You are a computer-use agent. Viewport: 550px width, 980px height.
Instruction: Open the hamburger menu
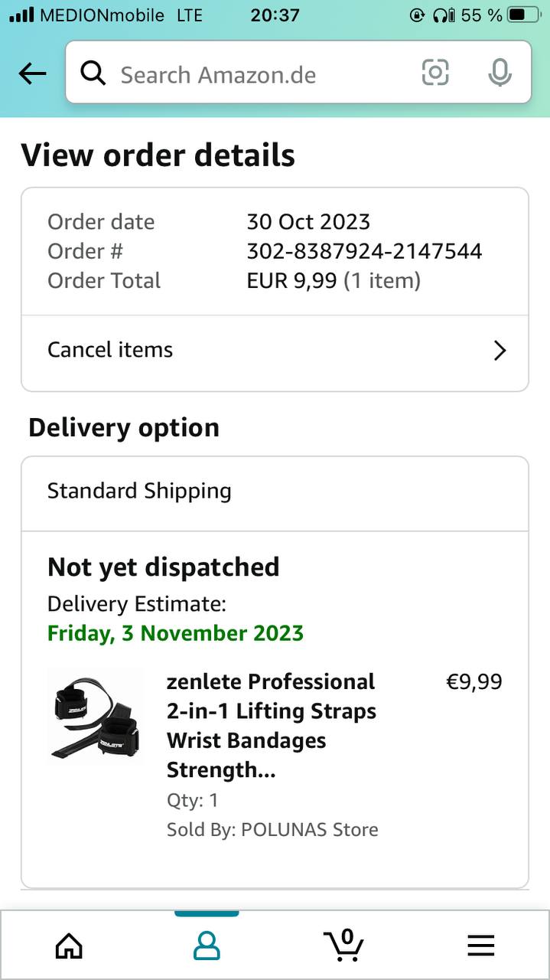[480, 946]
